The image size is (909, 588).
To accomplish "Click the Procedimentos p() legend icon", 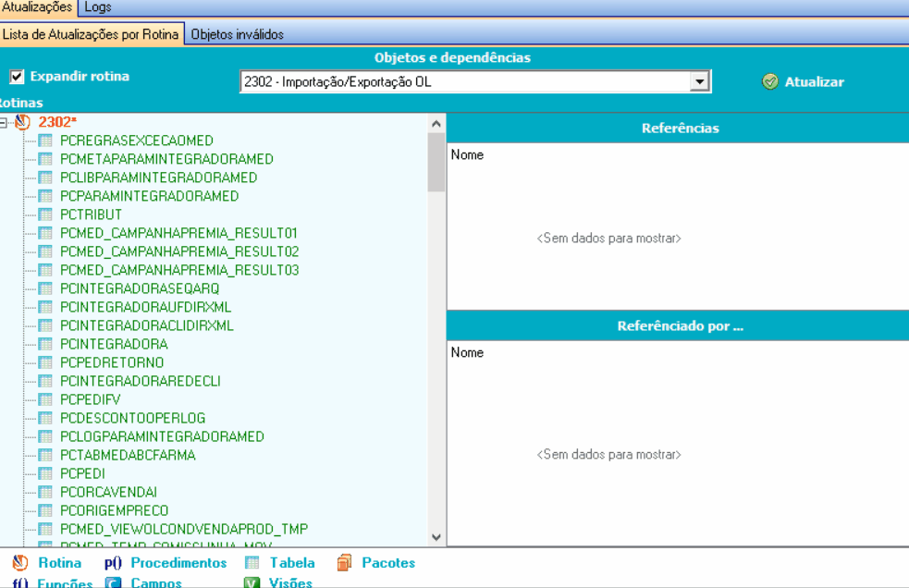I will [113, 563].
